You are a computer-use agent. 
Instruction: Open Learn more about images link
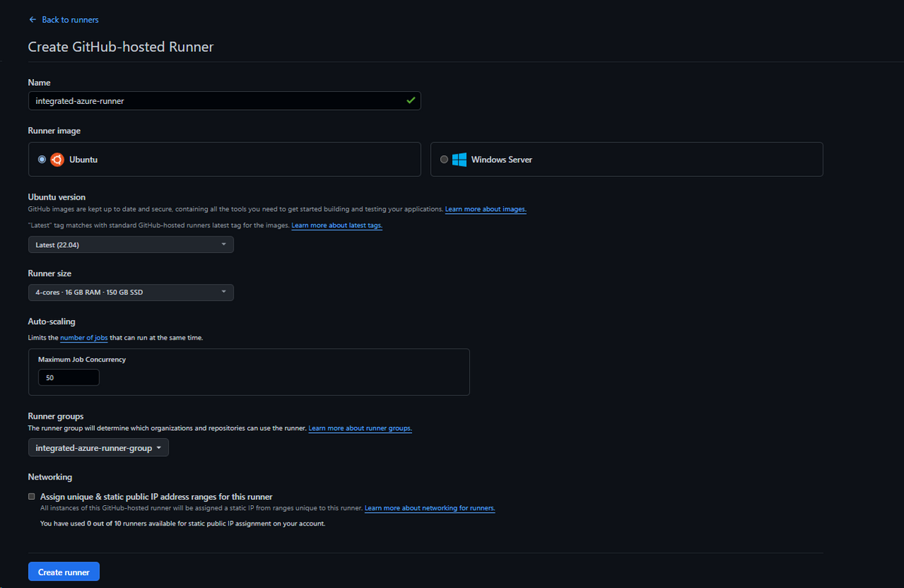486,209
